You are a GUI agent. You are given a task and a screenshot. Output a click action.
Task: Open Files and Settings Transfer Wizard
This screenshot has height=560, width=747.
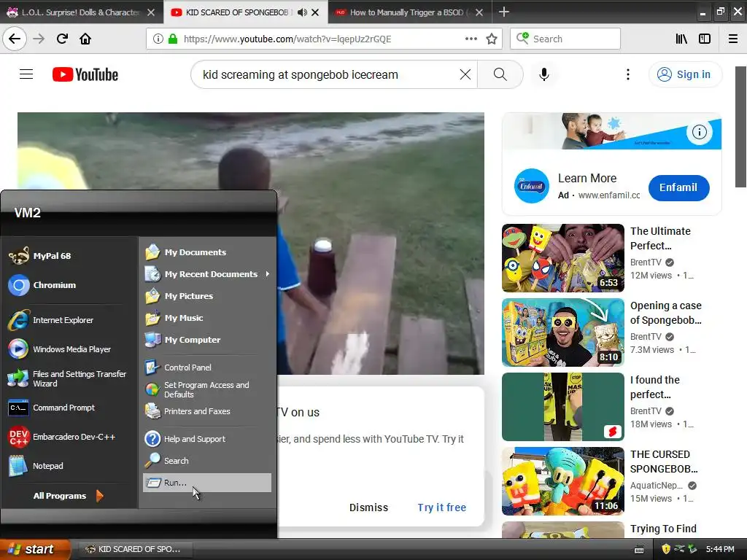[x=66, y=378]
